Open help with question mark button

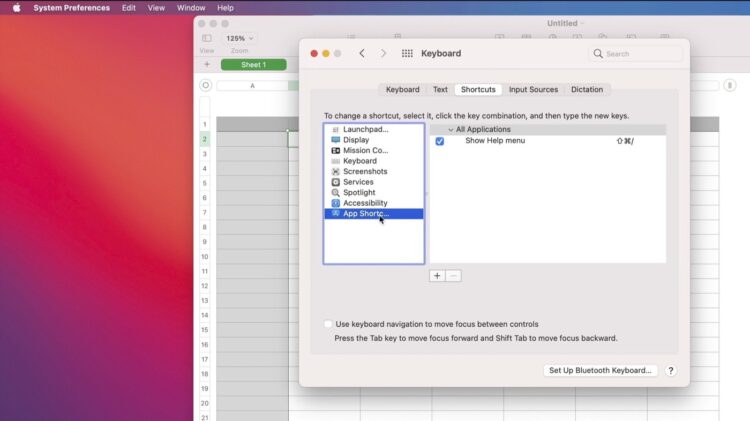click(x=671, y=370)
